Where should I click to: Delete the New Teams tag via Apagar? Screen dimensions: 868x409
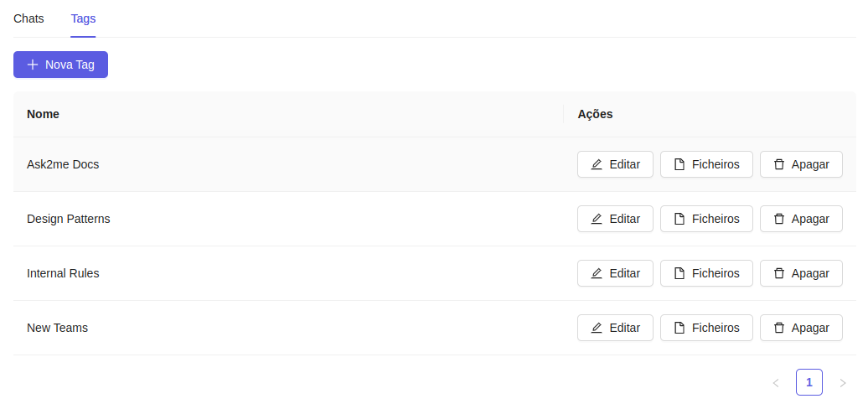pos(801,329)
